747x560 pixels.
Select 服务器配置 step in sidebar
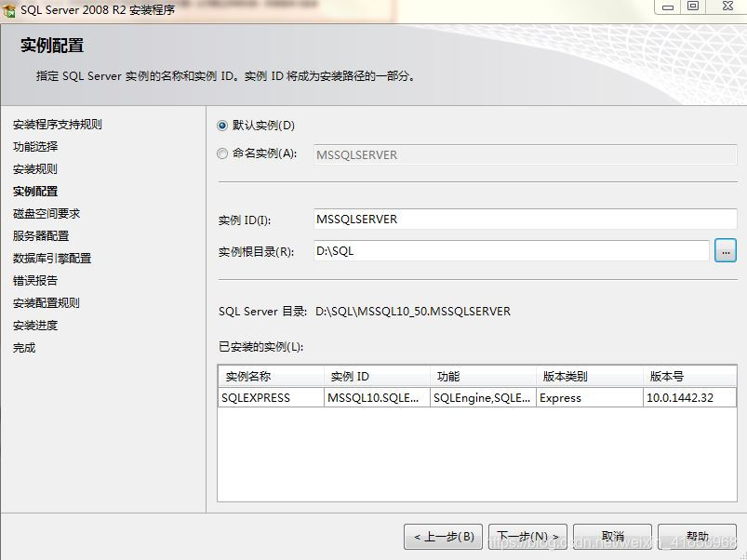click(41, 236)
